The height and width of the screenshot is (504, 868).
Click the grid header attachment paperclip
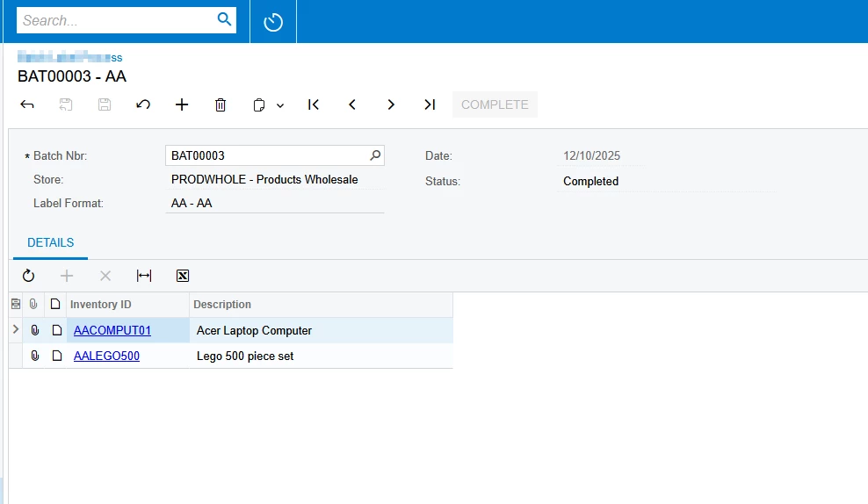click(33, 305)
